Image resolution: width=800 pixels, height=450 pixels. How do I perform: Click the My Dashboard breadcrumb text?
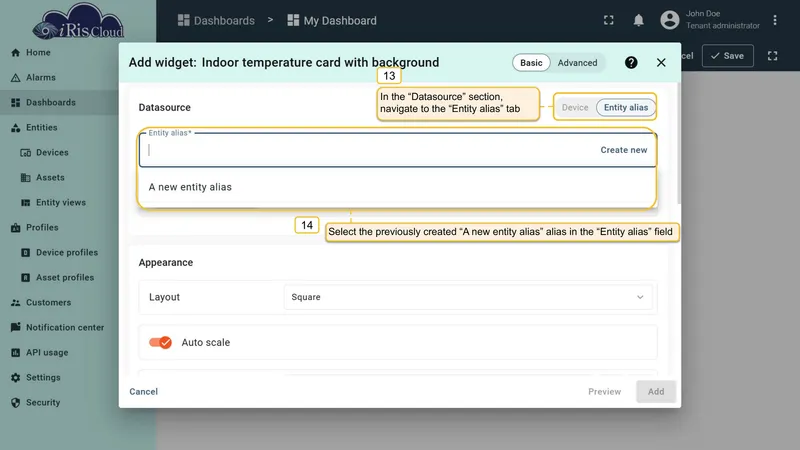click(x=340, y=20)
